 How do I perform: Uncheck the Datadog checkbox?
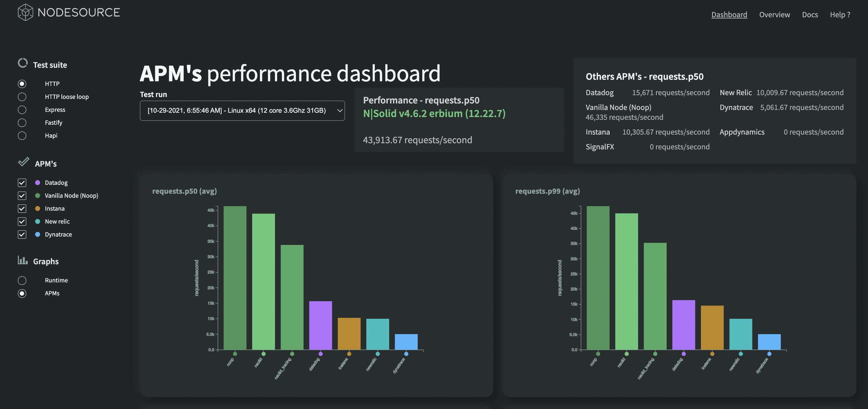click(x=22, y=182)
